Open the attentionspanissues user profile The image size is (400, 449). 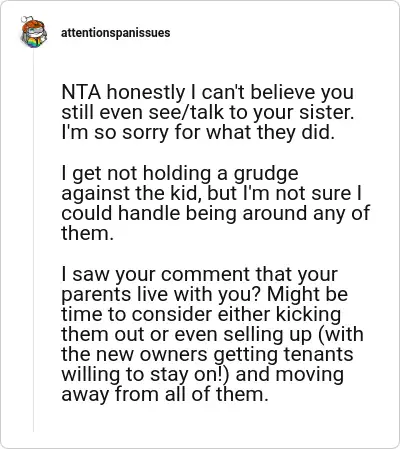click(x=115, y=33)
